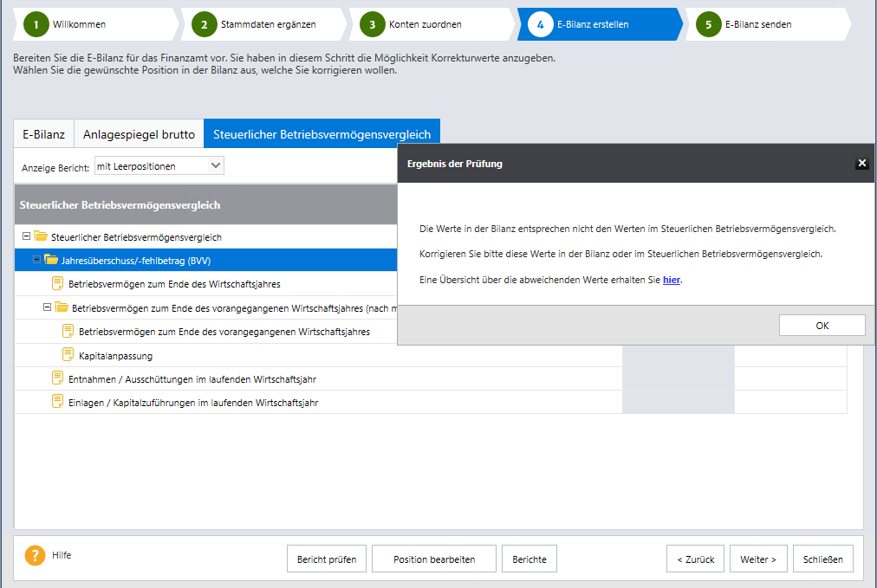Collapse the Jahresüberschuss/-fehlbetrag (BVV) node
This screenshot has height=588, width=877.
click(36, 260)
